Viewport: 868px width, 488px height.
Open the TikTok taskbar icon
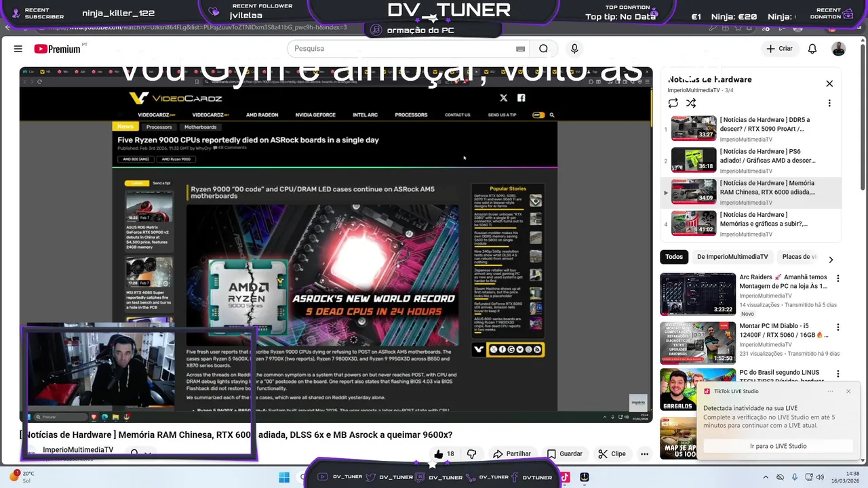pos(564,477)
